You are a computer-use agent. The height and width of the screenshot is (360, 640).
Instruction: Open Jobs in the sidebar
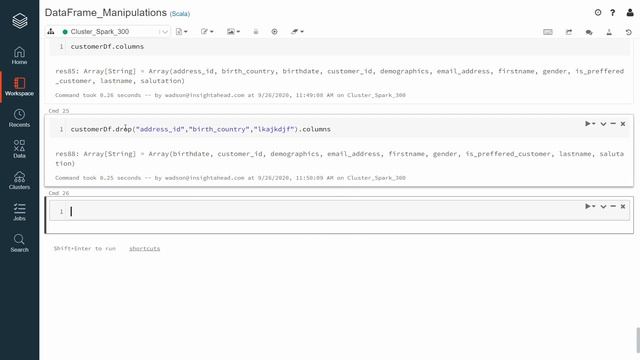coord(19,212)
